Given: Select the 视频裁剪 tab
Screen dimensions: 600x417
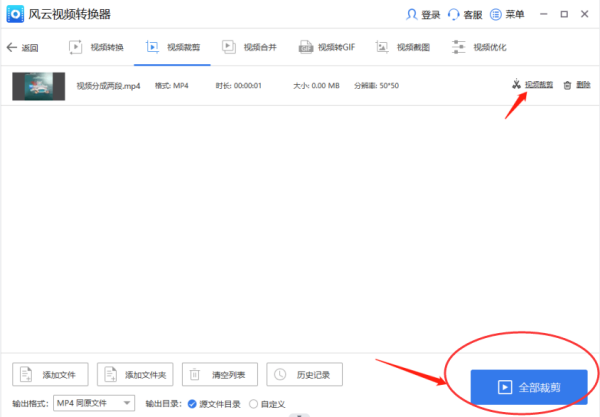Looking at the screenshot, I should [x=173, y=47].
